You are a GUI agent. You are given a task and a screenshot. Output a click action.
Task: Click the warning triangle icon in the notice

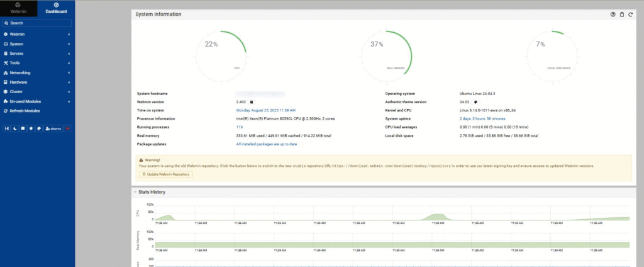pyautogui.click(x=142, y=159)
